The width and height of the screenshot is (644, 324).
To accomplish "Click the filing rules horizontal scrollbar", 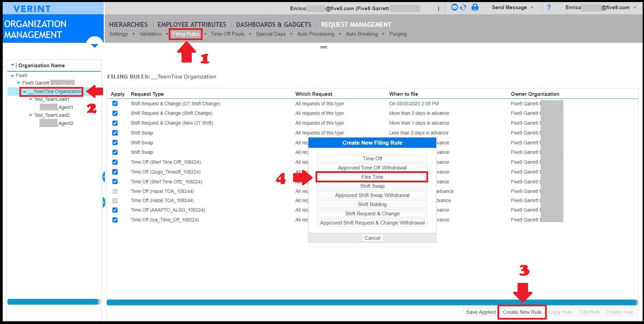I will (372, 302).
